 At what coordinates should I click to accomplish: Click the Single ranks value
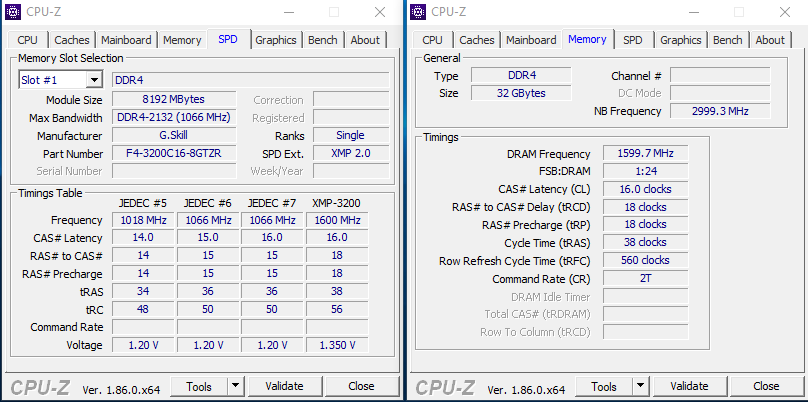click(351, 135)
